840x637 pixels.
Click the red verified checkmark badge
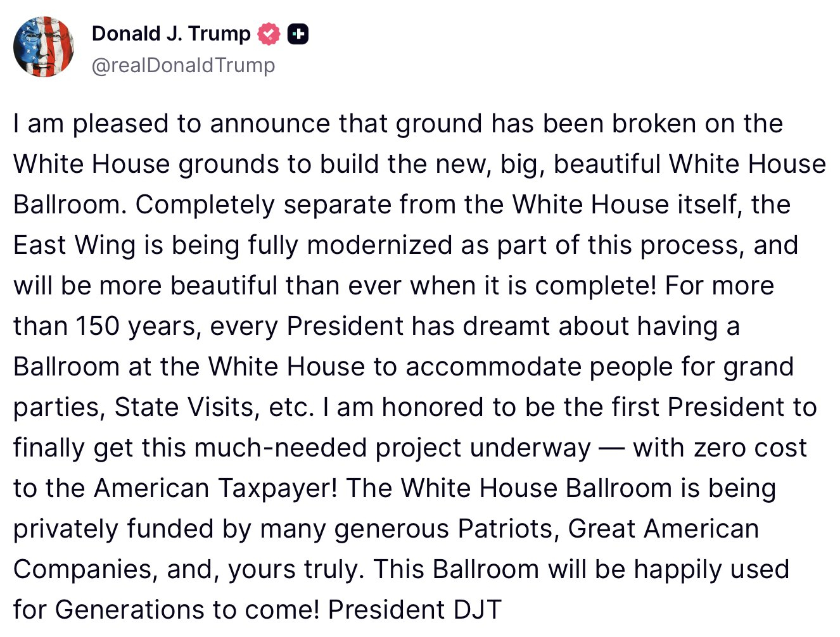269,34
